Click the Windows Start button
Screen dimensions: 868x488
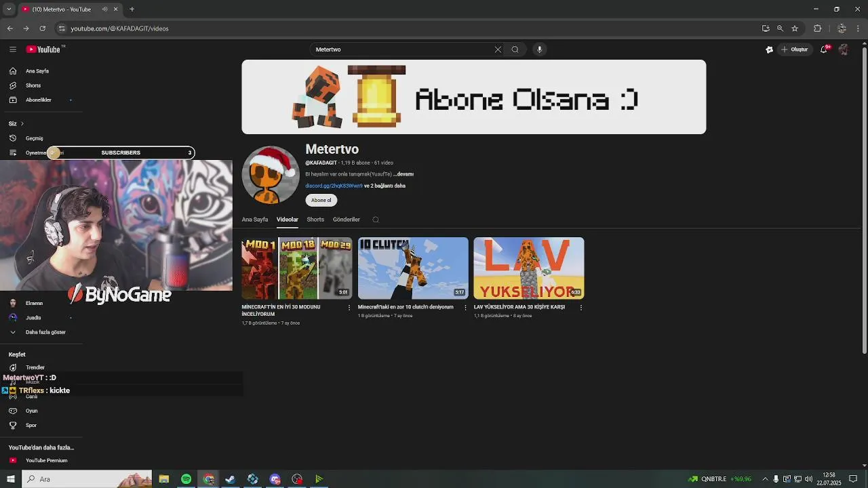(x=10, y=479)
